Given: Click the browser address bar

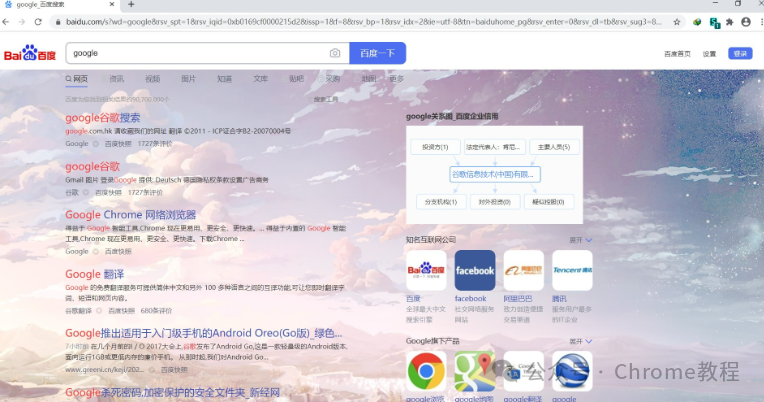Looking at the screenshot, I should 363,22.
